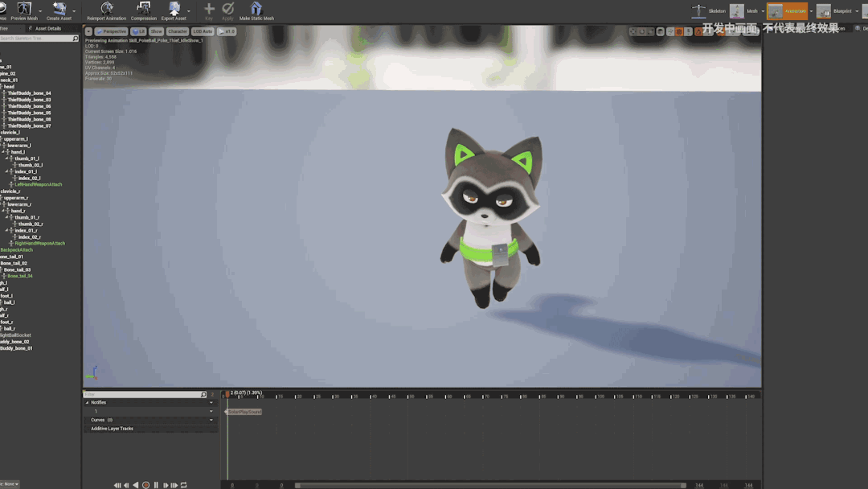Click the Export Asset icon
This screenshot has height=489, width=868.
pyautogui.click(x=174, y=10)
